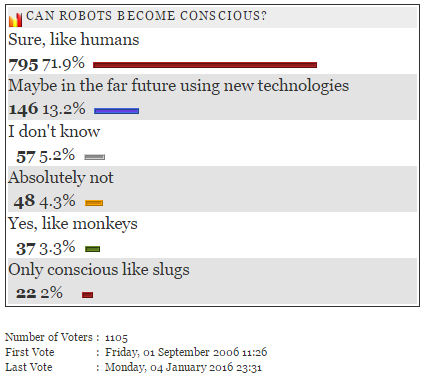Screen dimensions: 423x380
Task: Click the dark red 71.9% result bar
Action: [x=205, y=65]
